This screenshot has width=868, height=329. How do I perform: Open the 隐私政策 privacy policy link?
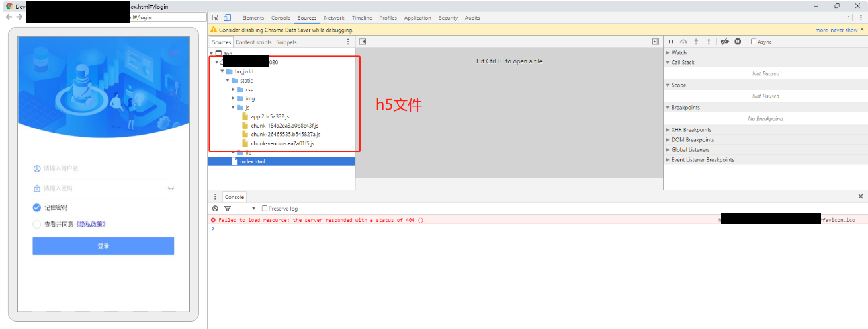(91, 224)
